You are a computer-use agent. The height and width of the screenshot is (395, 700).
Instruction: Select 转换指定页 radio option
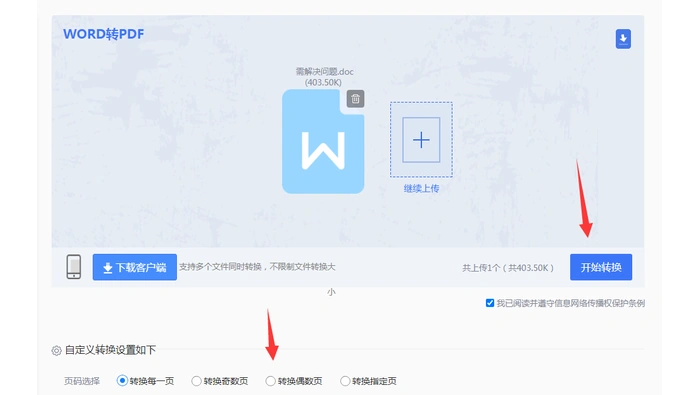[x=345, y=381]
